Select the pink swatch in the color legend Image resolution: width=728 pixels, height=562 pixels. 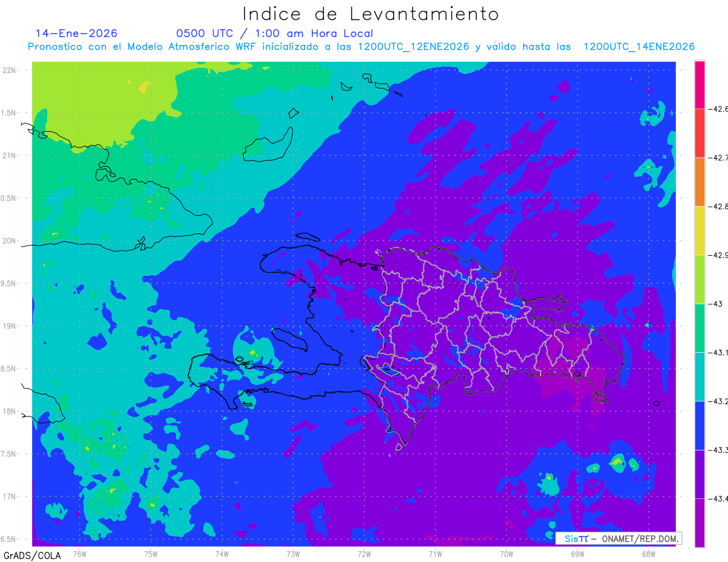(x=699, y=85)
